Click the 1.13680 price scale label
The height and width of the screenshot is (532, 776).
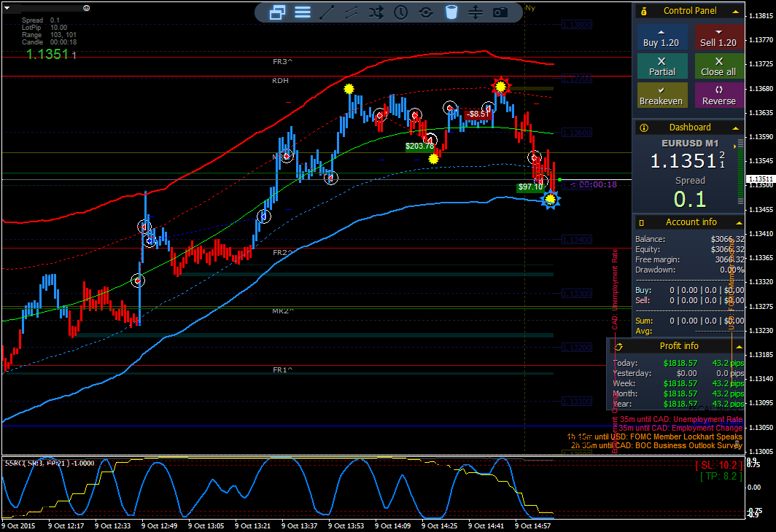pos(761,89)
